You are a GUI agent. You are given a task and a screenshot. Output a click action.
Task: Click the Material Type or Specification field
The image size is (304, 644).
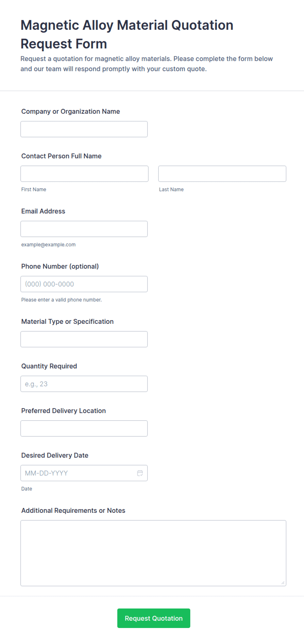84,339
